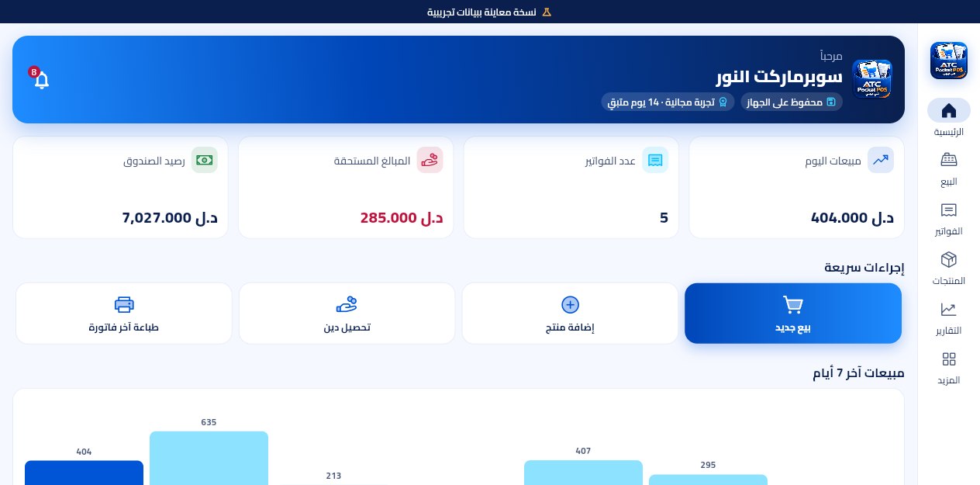Click the ATC Pocket POS logo in sidebar

coord(949,61)
